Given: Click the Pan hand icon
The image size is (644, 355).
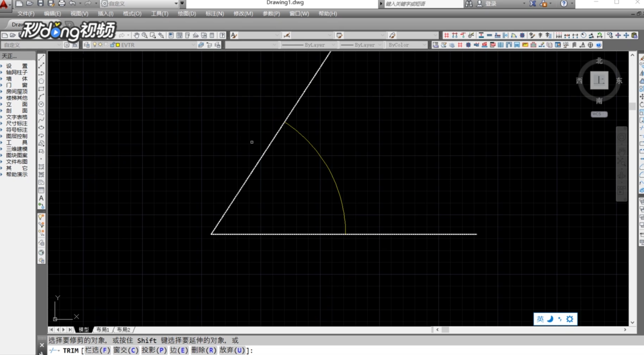Looking at the screenshot, I should click(137, 35).
